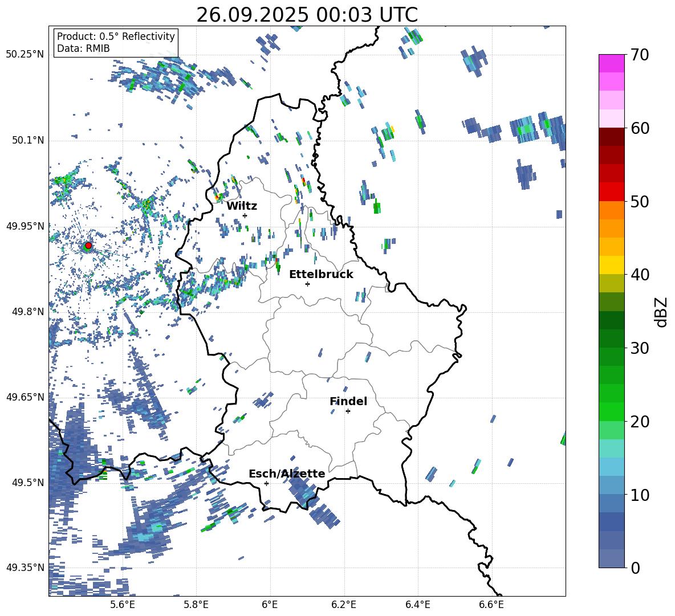Click the Wiltz station cross marker
The height and width of the screenshot is (616, 675).
point(245,215)
